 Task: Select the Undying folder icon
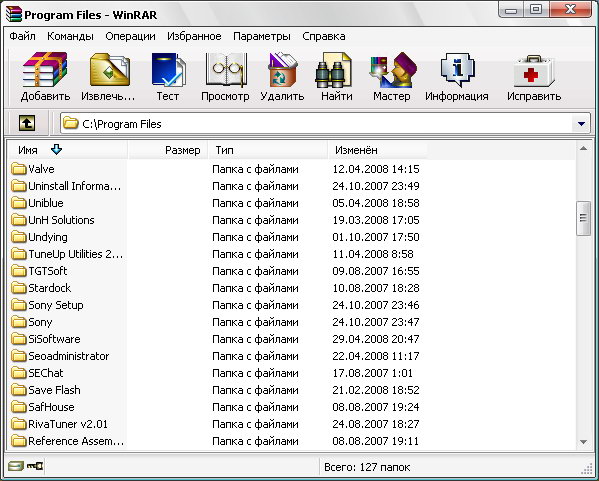click(x=18, y=237)
